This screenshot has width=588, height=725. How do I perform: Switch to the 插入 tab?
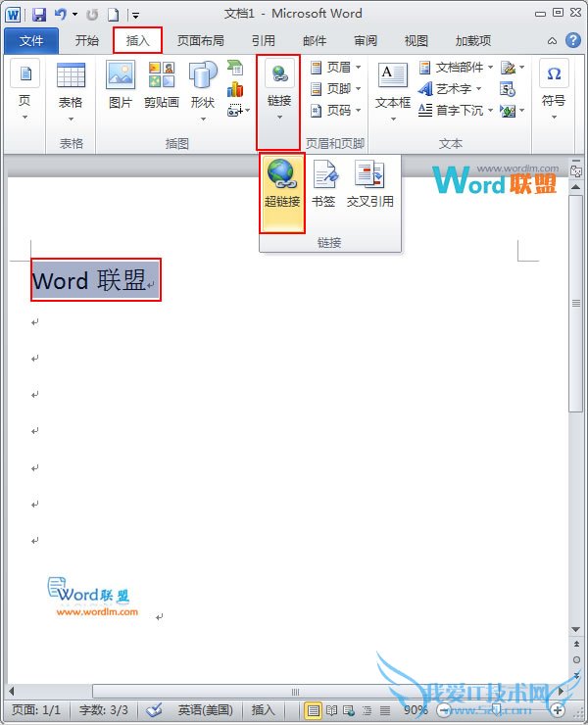138,41
